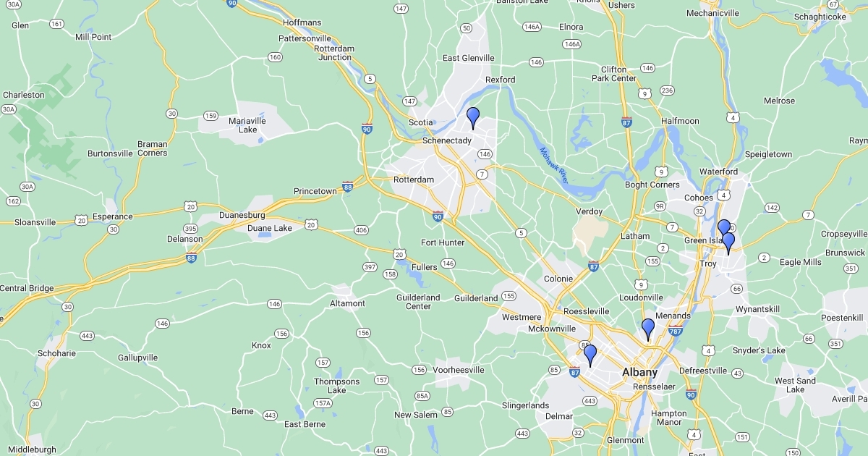The height and width of the screenshot is (456, 868).
Task: Click the I-88 shield near Delanson
Action: (191, 257)
